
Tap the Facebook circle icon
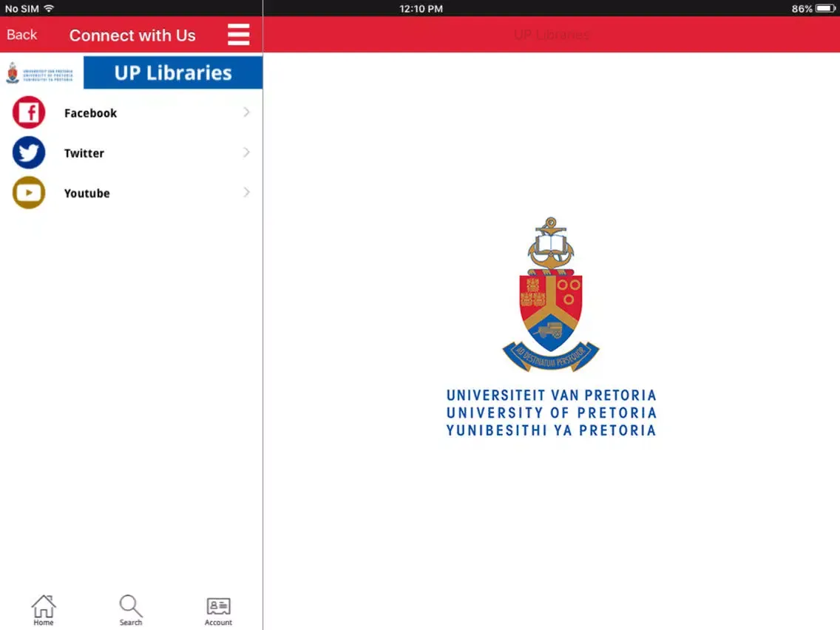[x=28, y=112]
